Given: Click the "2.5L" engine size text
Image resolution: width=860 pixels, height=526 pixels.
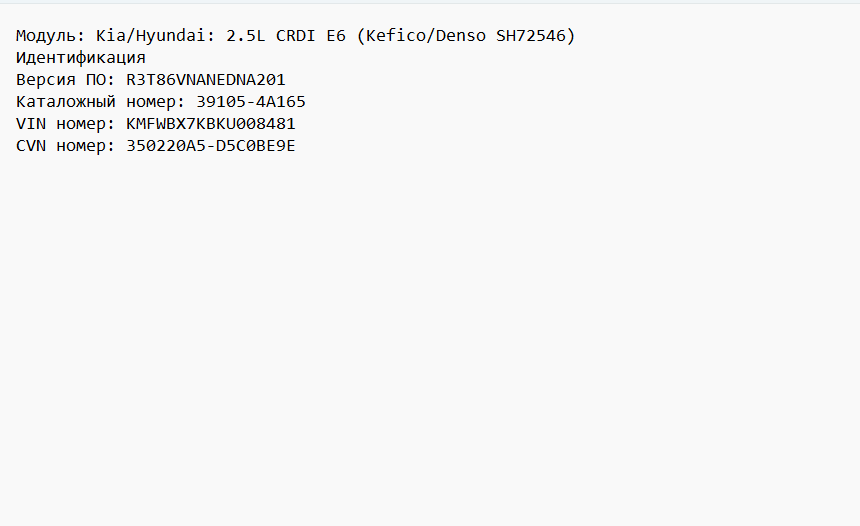Looking at the screenshot, I should [x=245, y=36].
